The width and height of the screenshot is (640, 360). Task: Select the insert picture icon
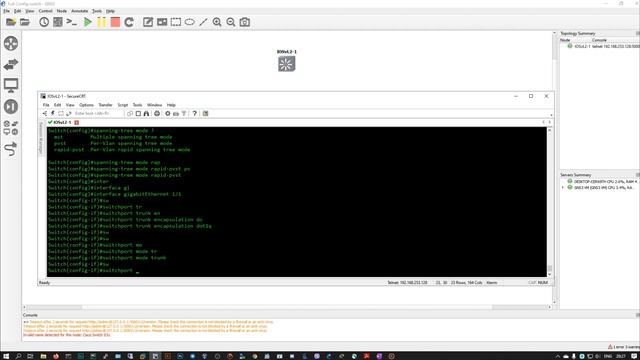[x=162, y=22]
